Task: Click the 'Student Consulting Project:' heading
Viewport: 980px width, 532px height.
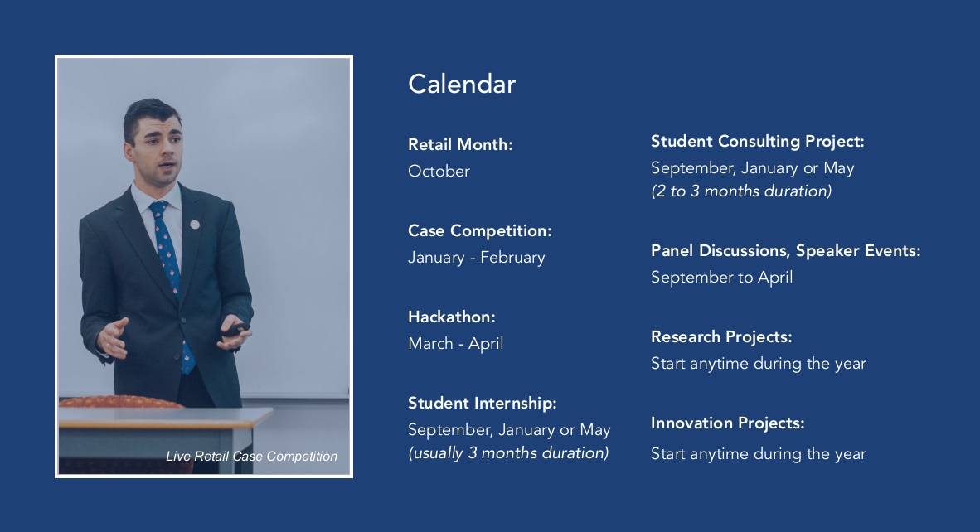Action: 758,141
